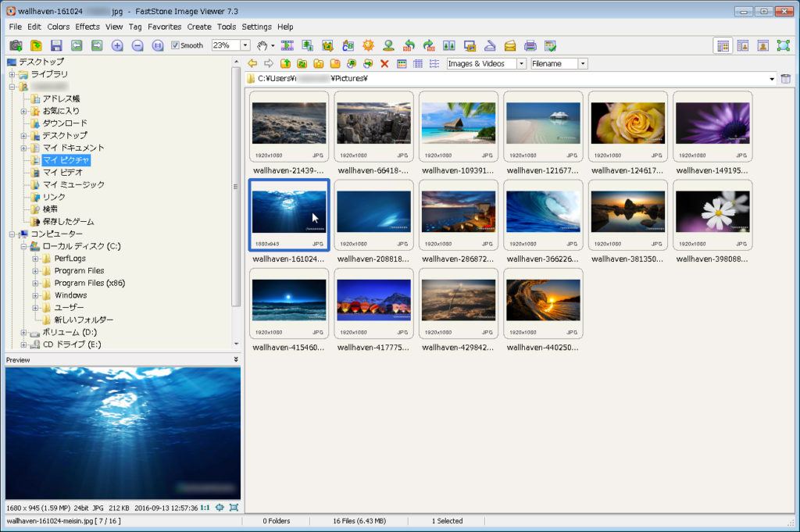Click the 1:1 button below the preview

pyautogui.click(x=205, y=508)
